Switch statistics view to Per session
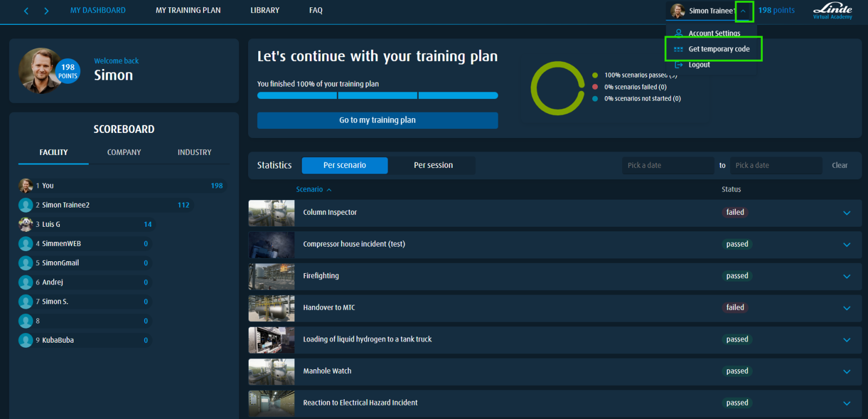The height and width of the screenshot is (419, 868). (433, 165)
